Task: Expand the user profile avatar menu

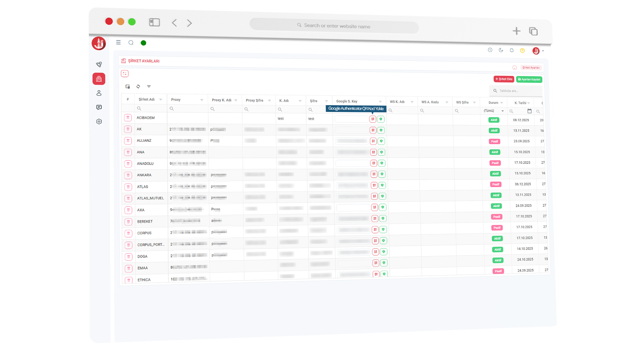Action: click(537, 51)
